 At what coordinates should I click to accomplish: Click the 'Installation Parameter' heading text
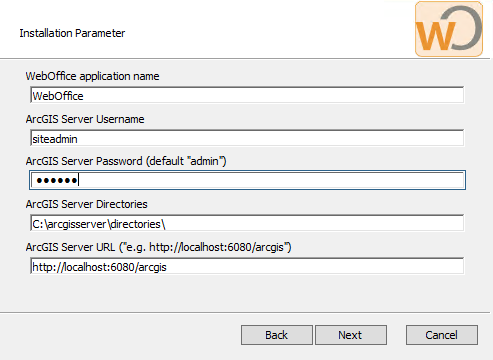coord(72,33)
